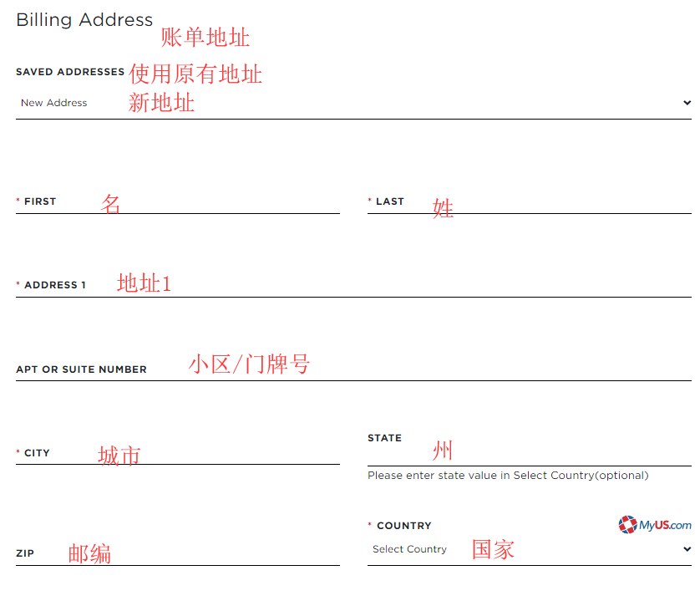Viewport: 700px width, 601px height.
Task: Click the red 使用原有地址 annotation
Action: [195, 74]
